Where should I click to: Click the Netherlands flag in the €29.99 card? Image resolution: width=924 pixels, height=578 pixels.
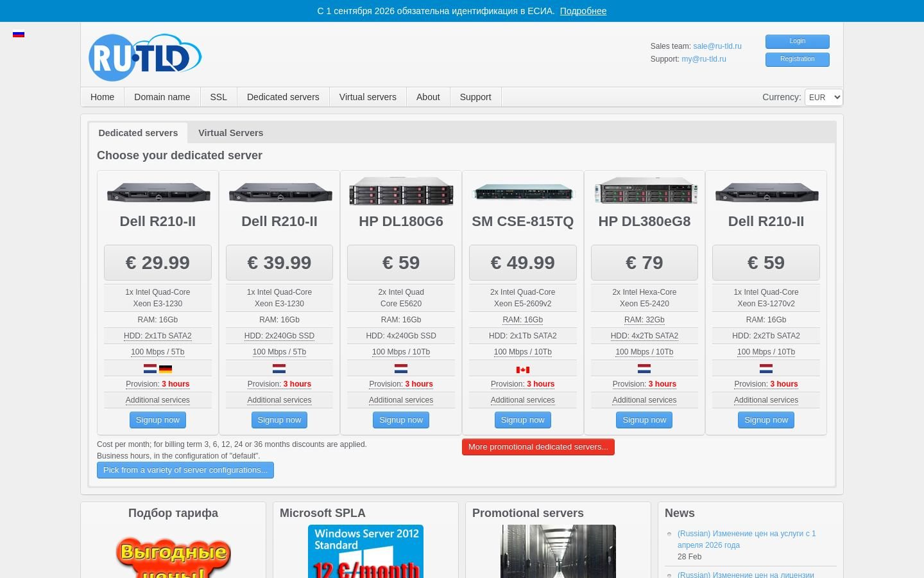150,369
